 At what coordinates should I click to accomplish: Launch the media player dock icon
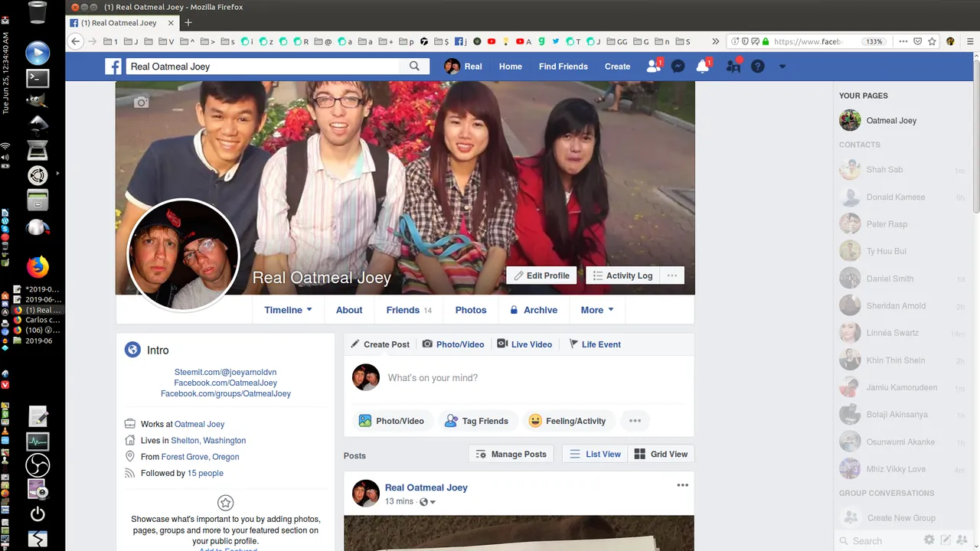pos(38,53)
